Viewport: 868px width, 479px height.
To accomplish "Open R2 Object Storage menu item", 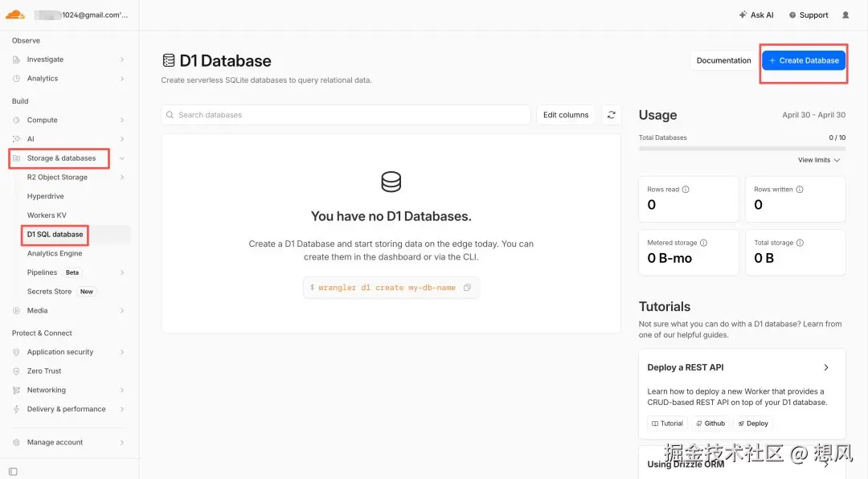I will tap(57, 177).
